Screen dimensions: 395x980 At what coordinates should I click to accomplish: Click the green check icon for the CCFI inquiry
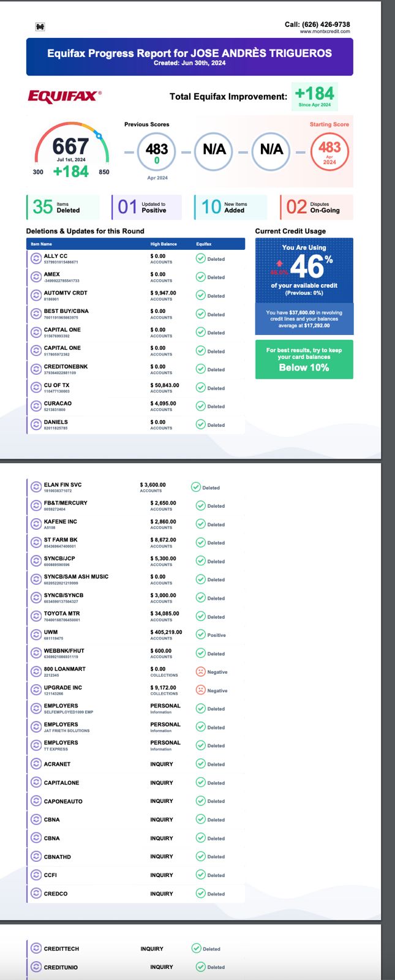click(x=200, y=875)
